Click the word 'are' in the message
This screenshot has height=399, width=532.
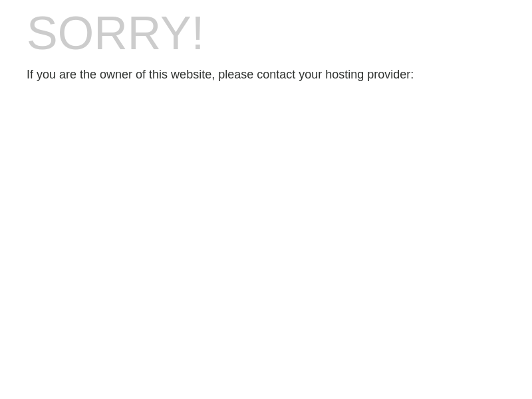click(x=68, y=75)
